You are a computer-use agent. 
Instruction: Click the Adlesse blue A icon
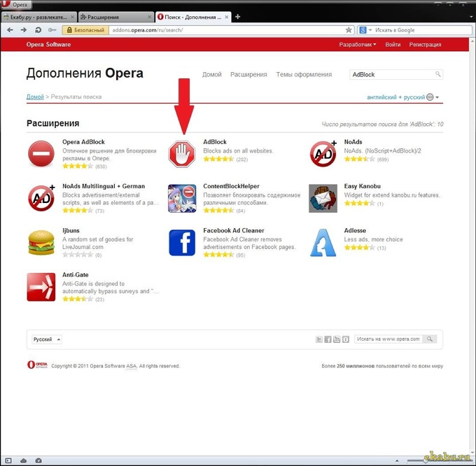[323, 243]
